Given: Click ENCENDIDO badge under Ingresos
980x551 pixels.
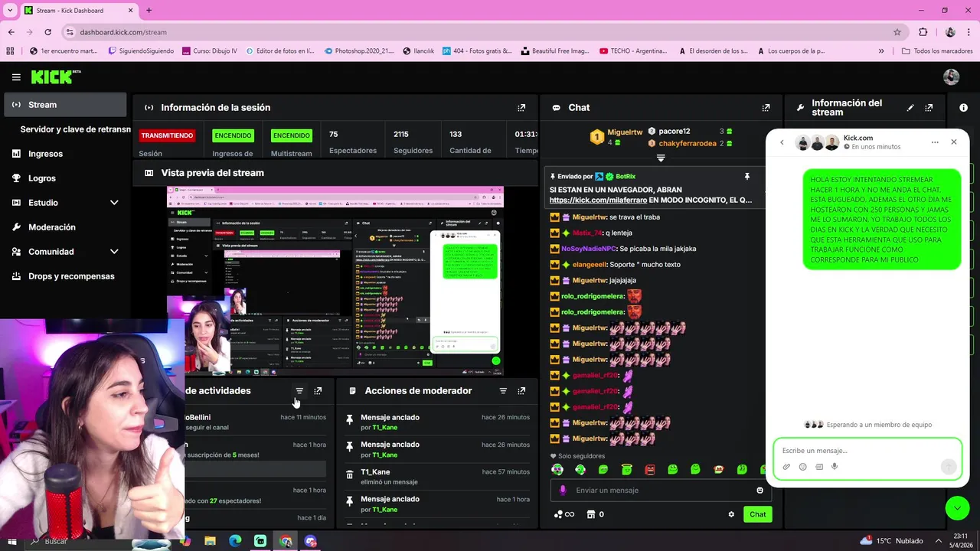Looking at the screenshot, I should tap(233, 135).
